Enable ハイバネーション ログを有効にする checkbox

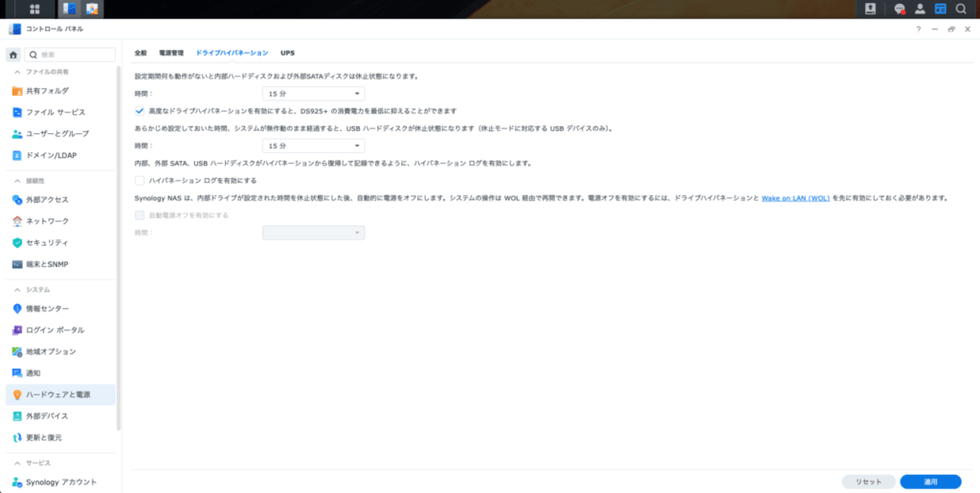point(140,180)
